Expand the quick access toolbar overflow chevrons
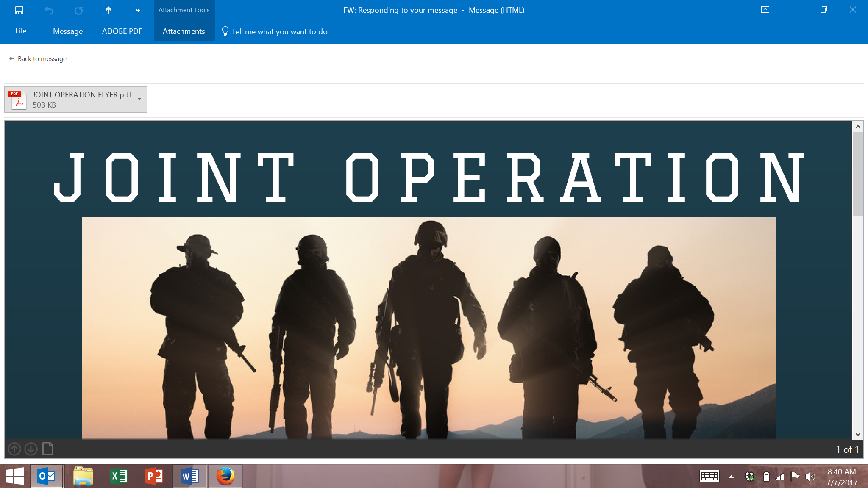The width and height of the screenshot is (868, 488). [138, 10]
